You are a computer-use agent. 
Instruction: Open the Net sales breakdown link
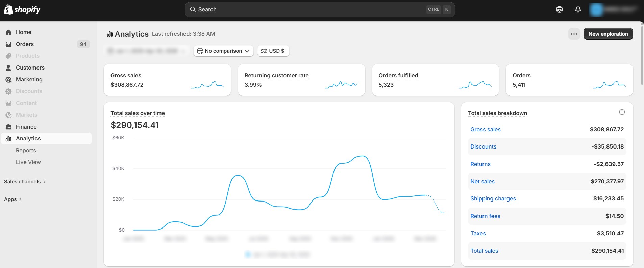(482, 181)
